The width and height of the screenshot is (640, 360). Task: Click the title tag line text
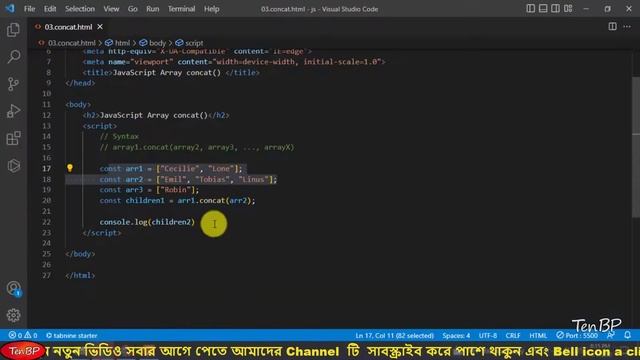coord(171,73)
